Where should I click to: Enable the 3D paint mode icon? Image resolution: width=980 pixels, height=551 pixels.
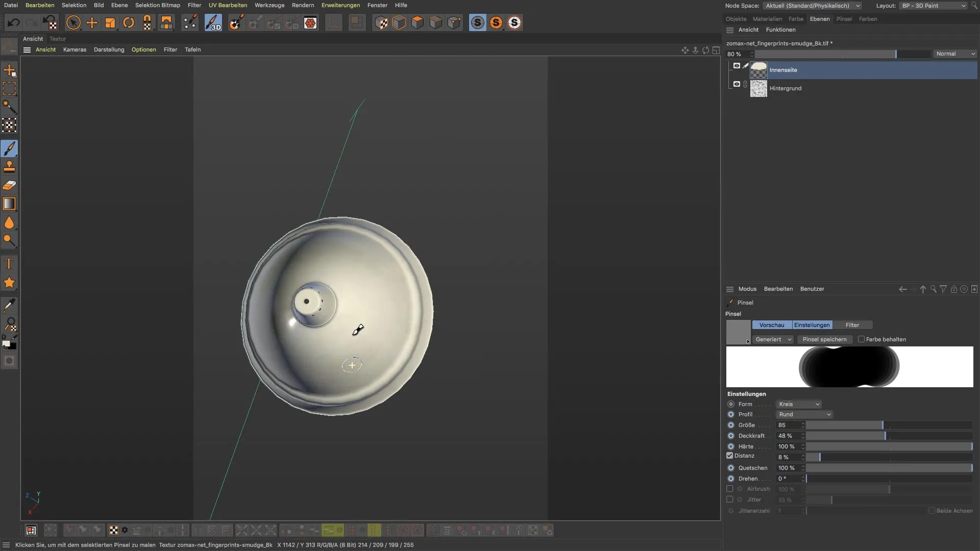coord(213,23)
